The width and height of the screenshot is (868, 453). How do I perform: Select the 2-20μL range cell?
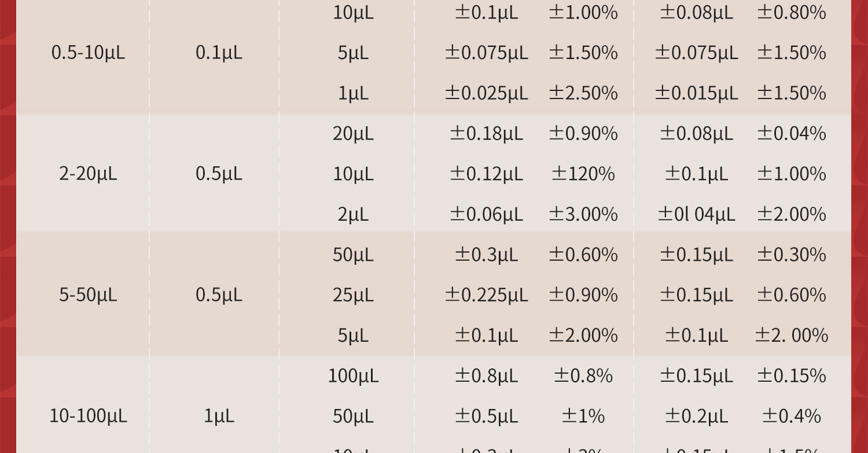(x=88, y=174)
